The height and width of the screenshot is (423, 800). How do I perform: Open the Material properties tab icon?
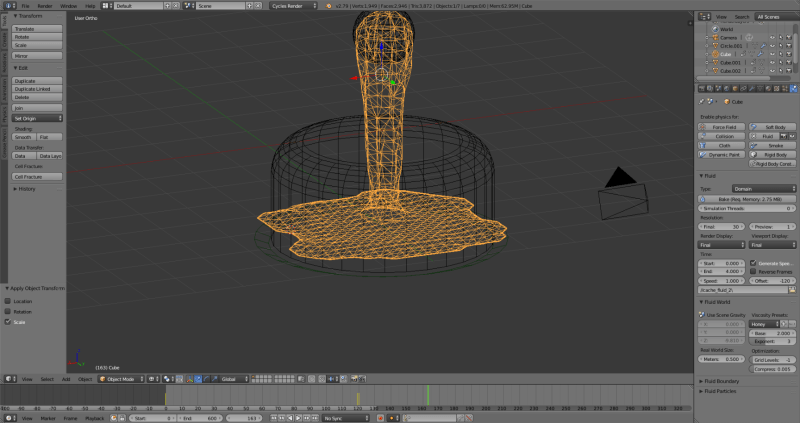click(x=768, y=88)
